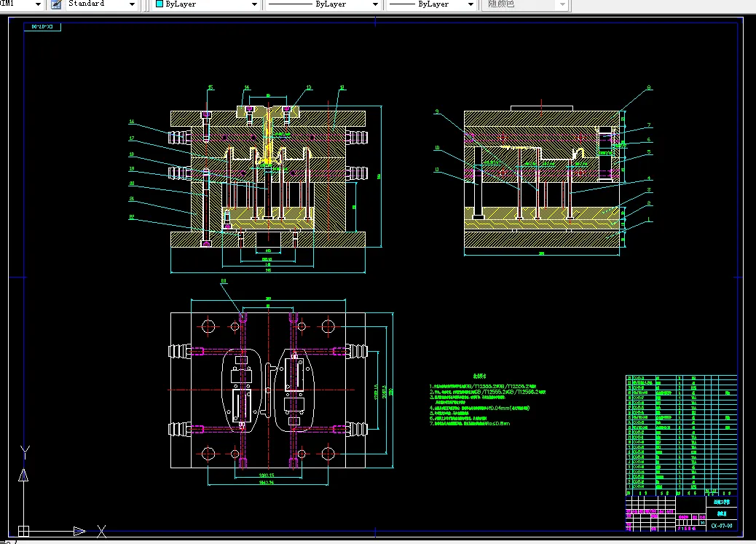Select part balloon number 1 in side view
756x544 pixels.
(x=649, y=219)
